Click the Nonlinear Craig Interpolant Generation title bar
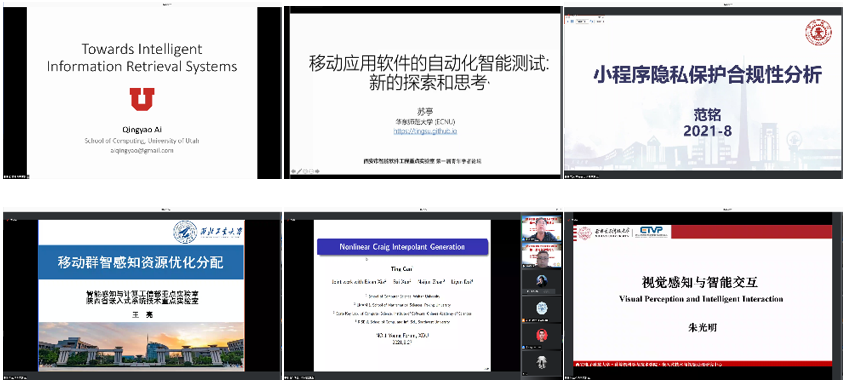 click(402, 247)
